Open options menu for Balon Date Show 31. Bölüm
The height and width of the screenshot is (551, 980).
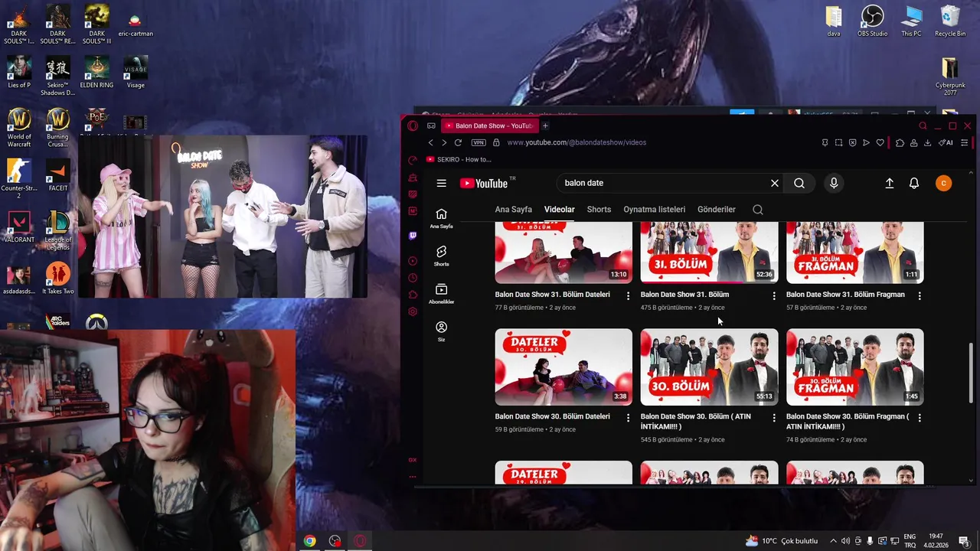(773, 295)
